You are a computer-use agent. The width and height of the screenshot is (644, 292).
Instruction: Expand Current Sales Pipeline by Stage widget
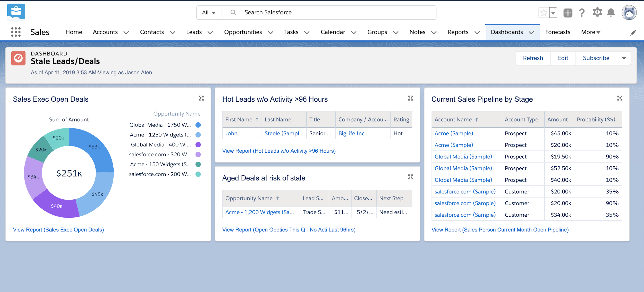coord(620,98)
